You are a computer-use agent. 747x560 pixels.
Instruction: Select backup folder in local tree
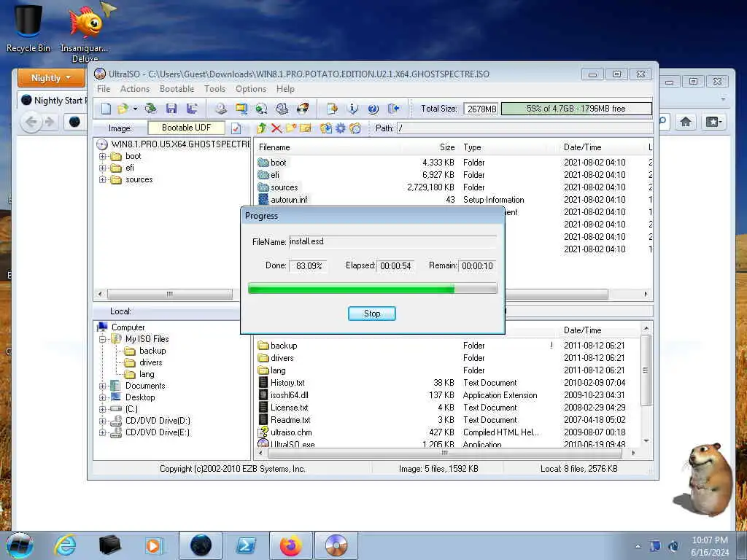pyautogui.click(x=152, y=351)
